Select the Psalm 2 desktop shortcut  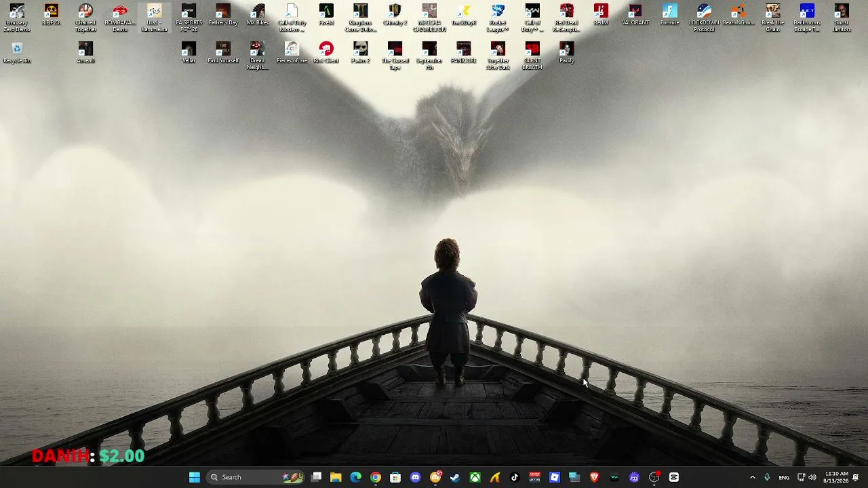(x=361, y=53)
